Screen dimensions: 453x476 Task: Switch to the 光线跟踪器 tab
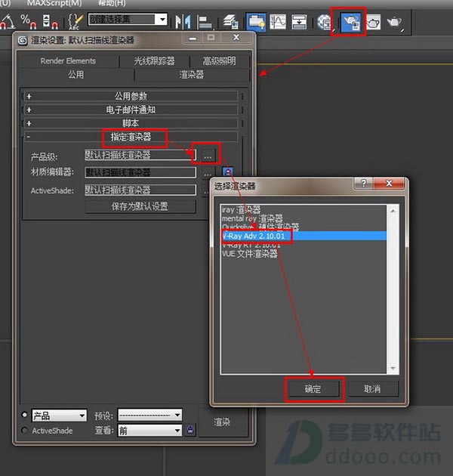155,61
